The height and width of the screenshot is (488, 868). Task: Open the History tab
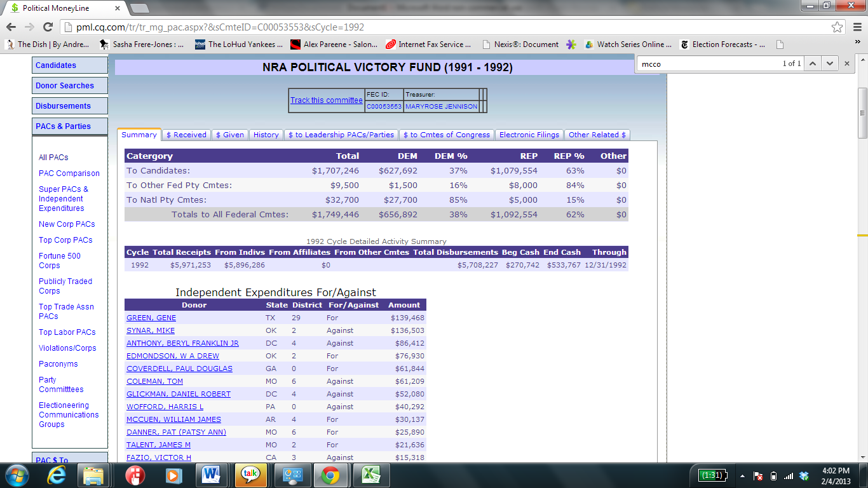pos(266,135)
